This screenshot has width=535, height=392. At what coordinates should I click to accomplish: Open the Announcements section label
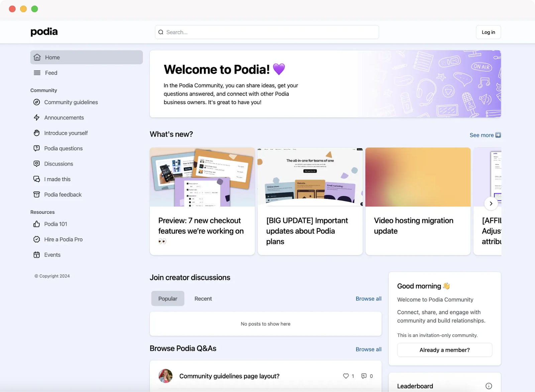click(64, 118)
